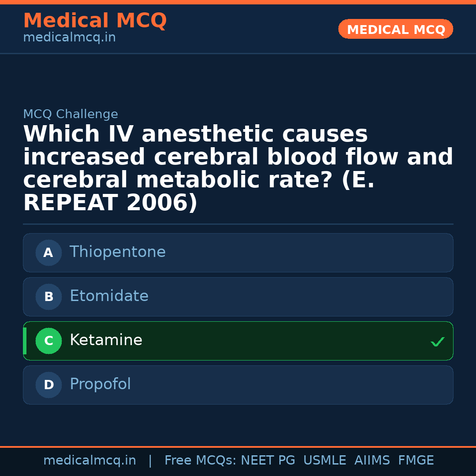Open the footer medicalmcq.in link

[x=89, y=461]
